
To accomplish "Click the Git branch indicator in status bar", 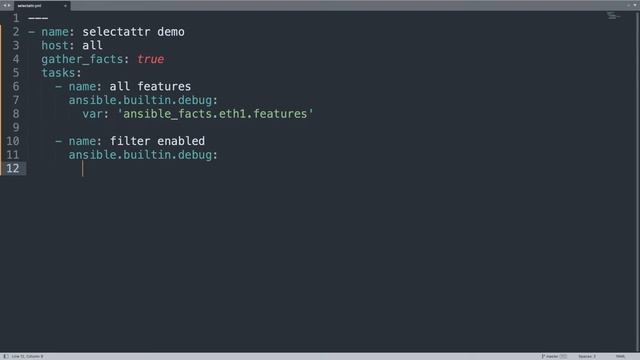I will pyautogui.click(x=554, y=356).
